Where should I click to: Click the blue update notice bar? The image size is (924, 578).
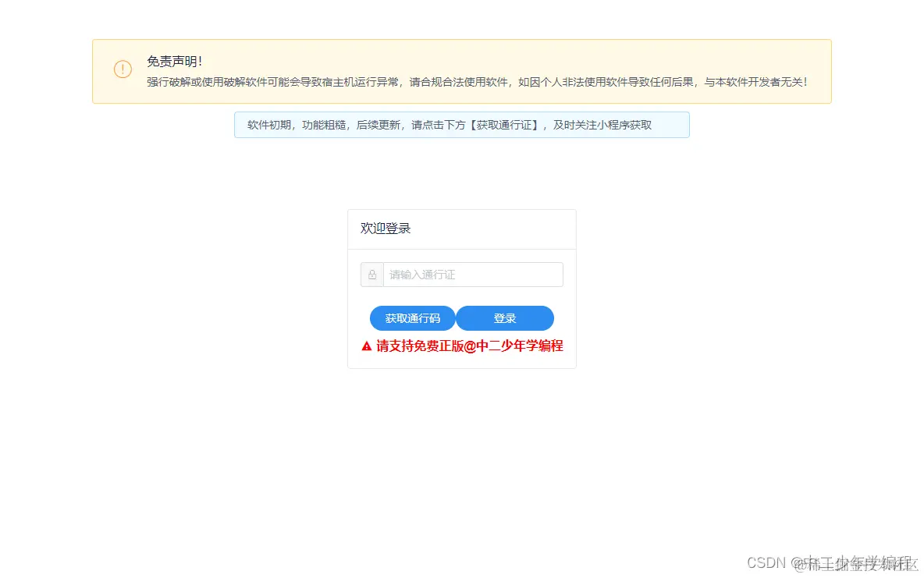pyautogui.click(x=461, y=124)
